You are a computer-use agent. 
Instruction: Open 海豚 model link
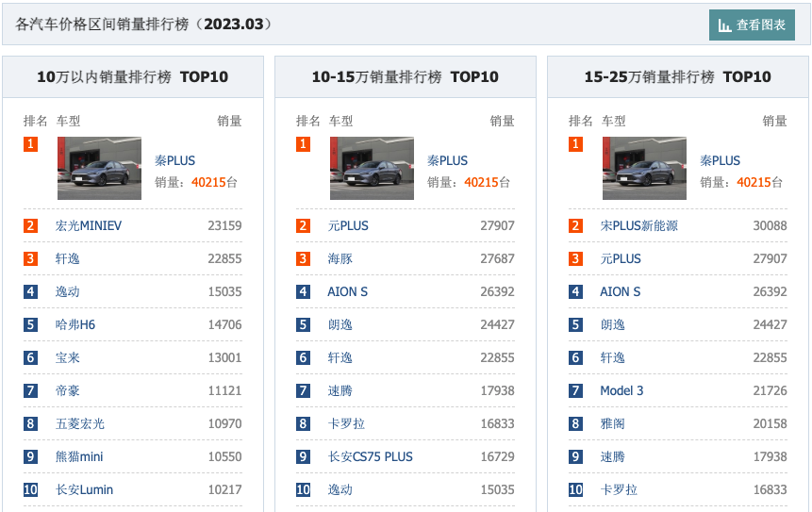pyautogui.click(x=340, y=259)
